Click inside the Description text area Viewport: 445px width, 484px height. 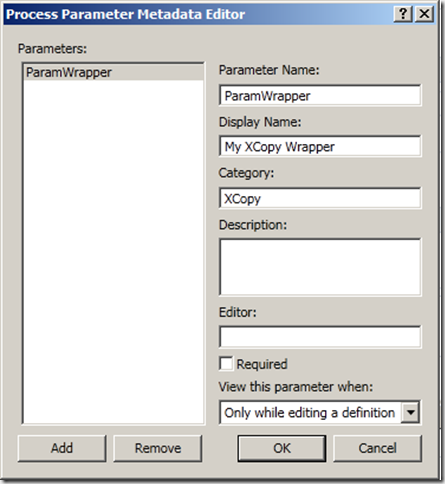click(320, 267)
